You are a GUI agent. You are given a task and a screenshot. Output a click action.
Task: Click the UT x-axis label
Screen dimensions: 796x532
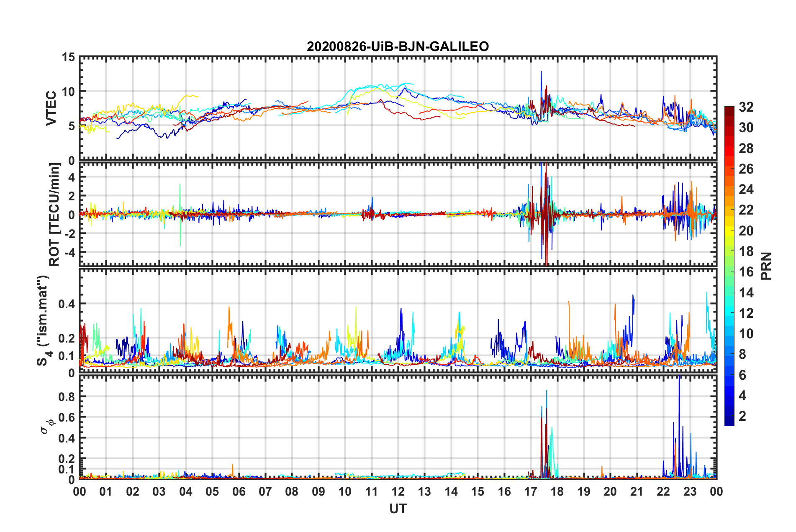click(398, 509)
